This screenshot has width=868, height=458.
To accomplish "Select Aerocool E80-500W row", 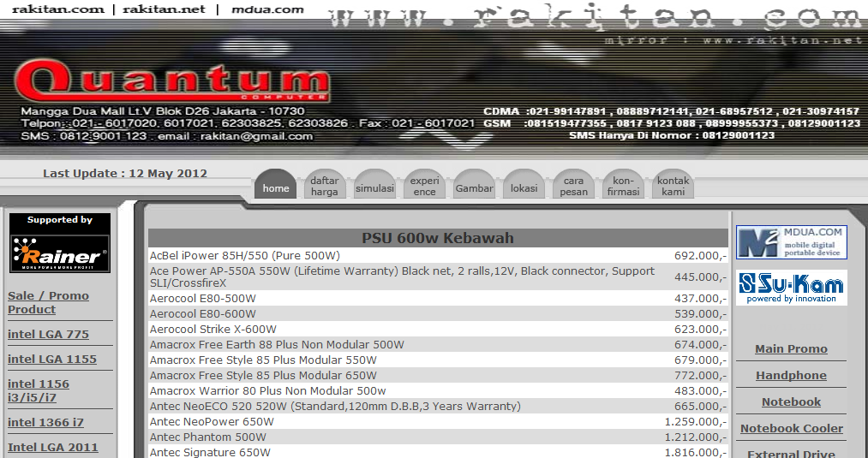I will (438, 298).
